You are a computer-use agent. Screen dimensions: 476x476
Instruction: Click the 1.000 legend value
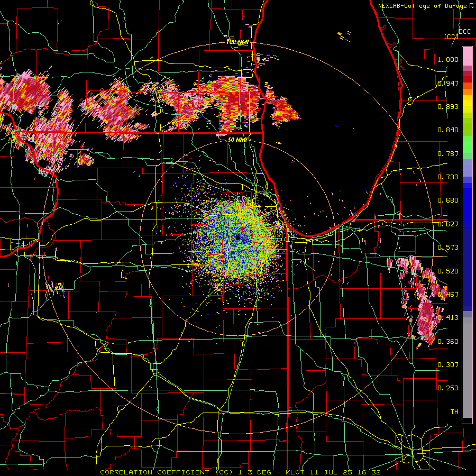pyautogui.click(x=448, y=59)
